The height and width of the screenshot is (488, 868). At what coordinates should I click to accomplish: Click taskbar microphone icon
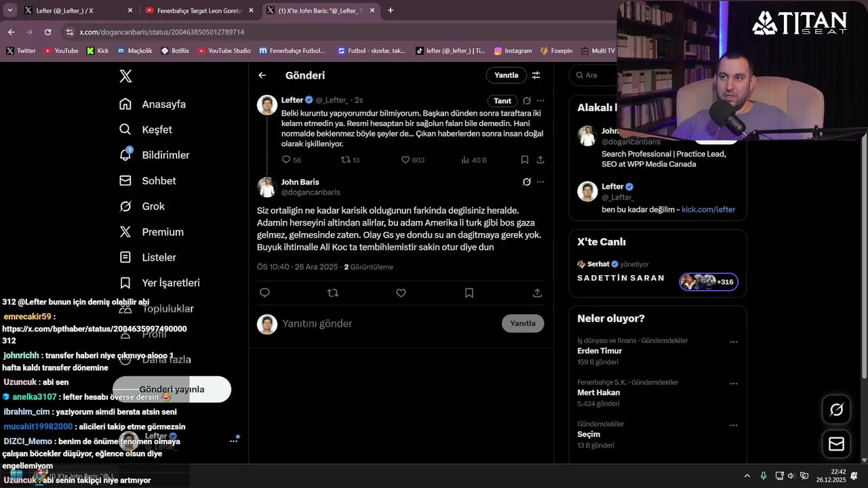pyautogui.click(x=764, y=476)
